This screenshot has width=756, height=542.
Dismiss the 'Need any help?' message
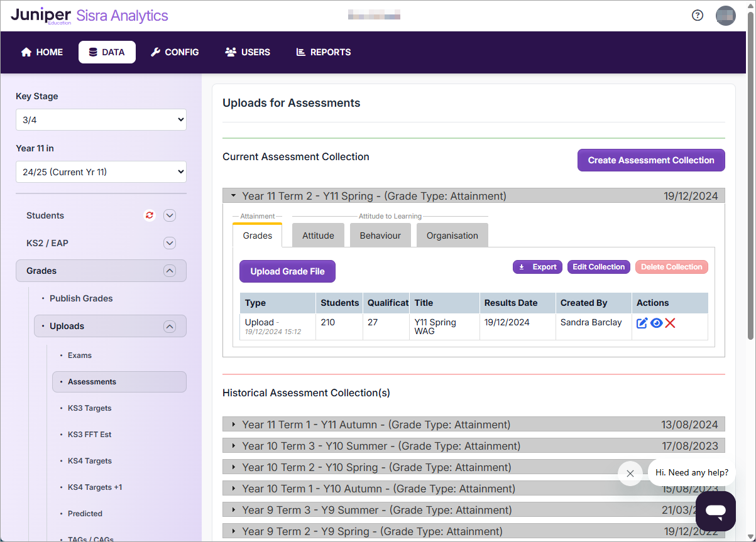pos(630,474)
